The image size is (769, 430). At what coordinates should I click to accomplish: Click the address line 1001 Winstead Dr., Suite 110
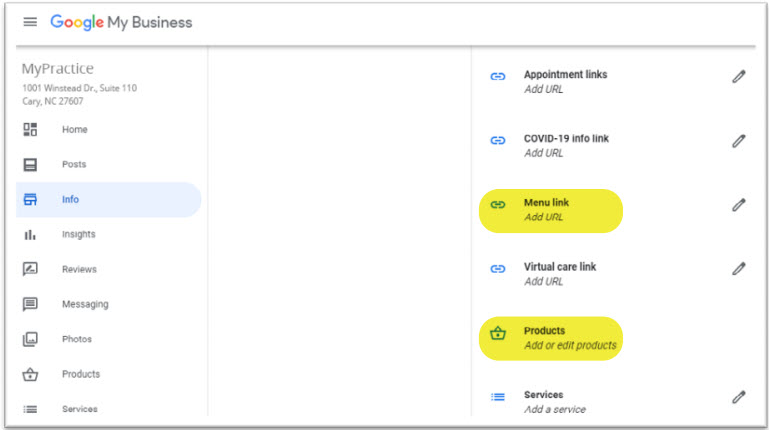coord(79,88)
